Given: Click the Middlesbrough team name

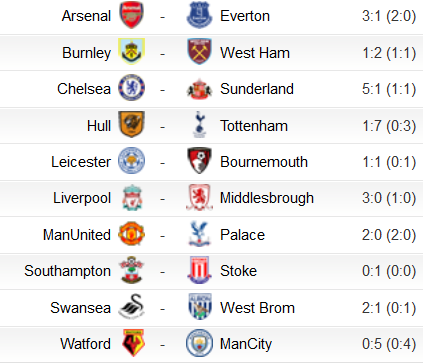Looking at the screenshot, I should 267,198.
